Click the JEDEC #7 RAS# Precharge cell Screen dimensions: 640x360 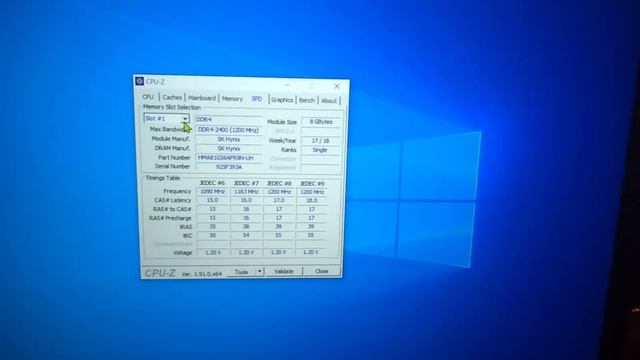[x=246, y=218]
